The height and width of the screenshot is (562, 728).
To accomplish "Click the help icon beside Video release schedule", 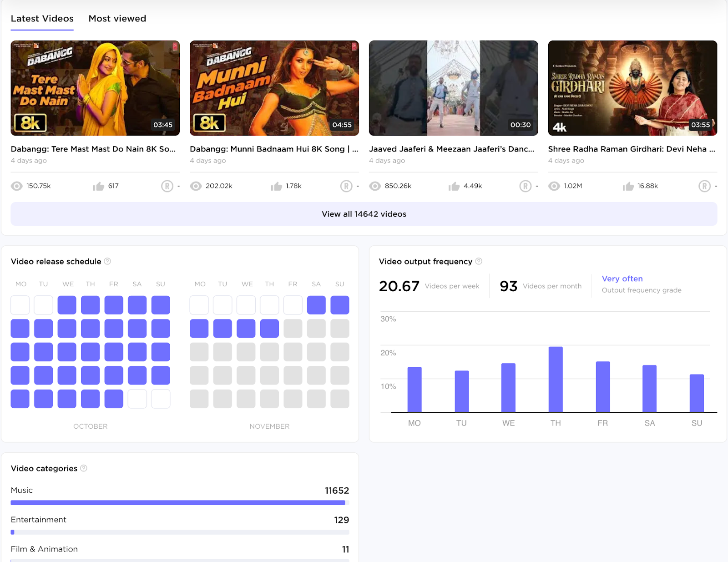I will point(108,261).
